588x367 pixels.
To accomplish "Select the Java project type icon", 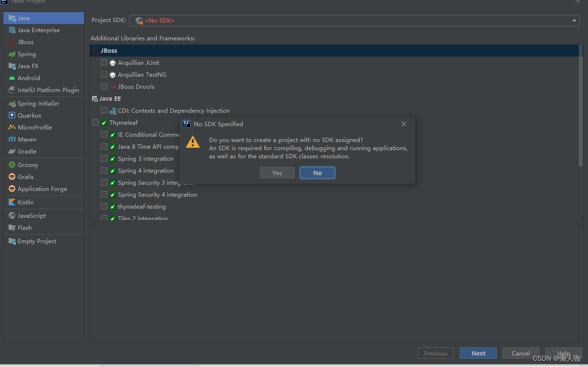I will 12,18.
